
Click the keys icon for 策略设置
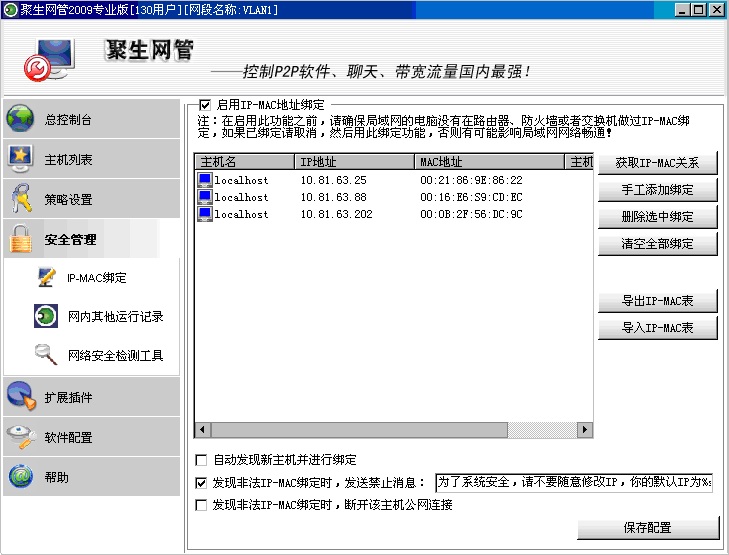[x=21, y=198]
